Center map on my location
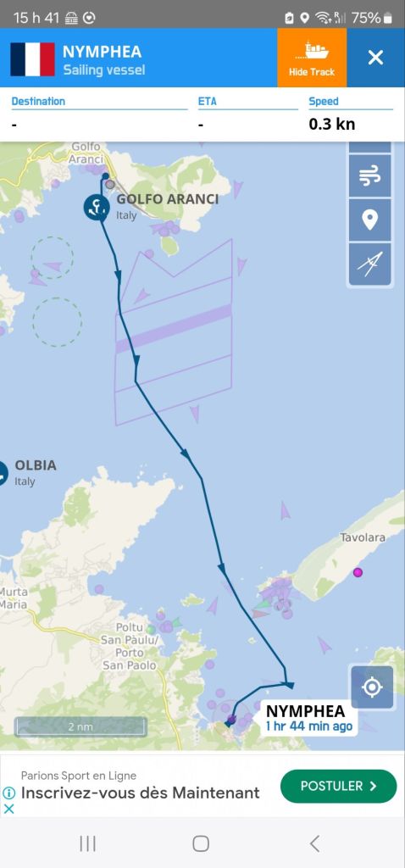The height and width of the screenshot is (868, 405). pos(372,687)
